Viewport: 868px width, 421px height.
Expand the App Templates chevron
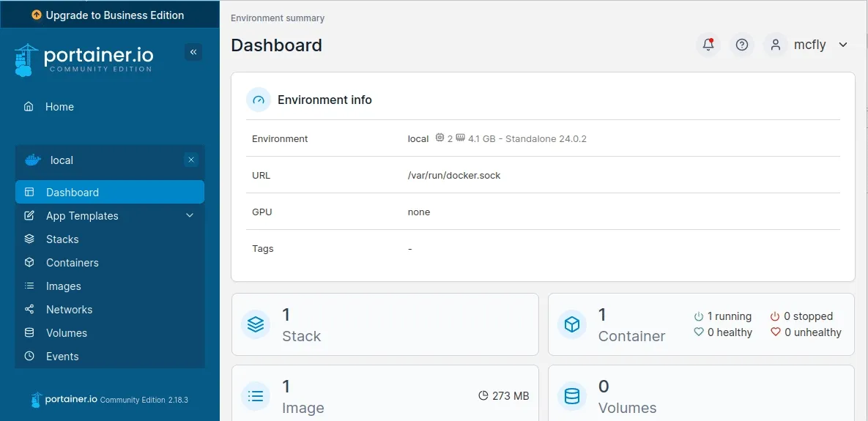190,216
